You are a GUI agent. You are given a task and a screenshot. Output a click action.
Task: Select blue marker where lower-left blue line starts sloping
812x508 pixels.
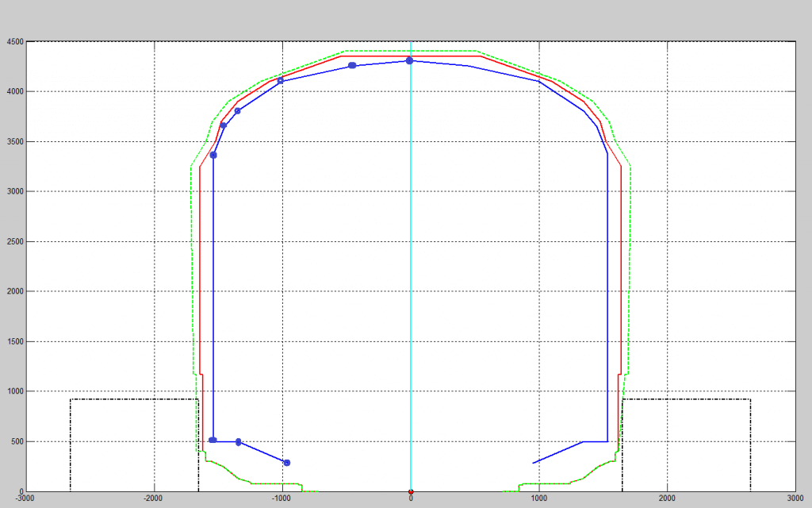[x=238, y=442]
